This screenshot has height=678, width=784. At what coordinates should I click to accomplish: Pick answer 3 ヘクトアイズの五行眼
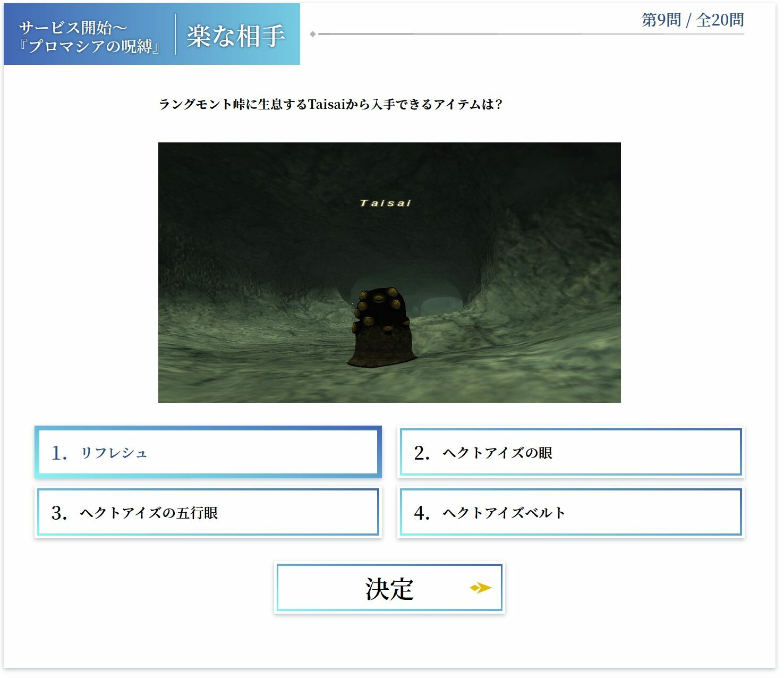click(x=208, y=512)
